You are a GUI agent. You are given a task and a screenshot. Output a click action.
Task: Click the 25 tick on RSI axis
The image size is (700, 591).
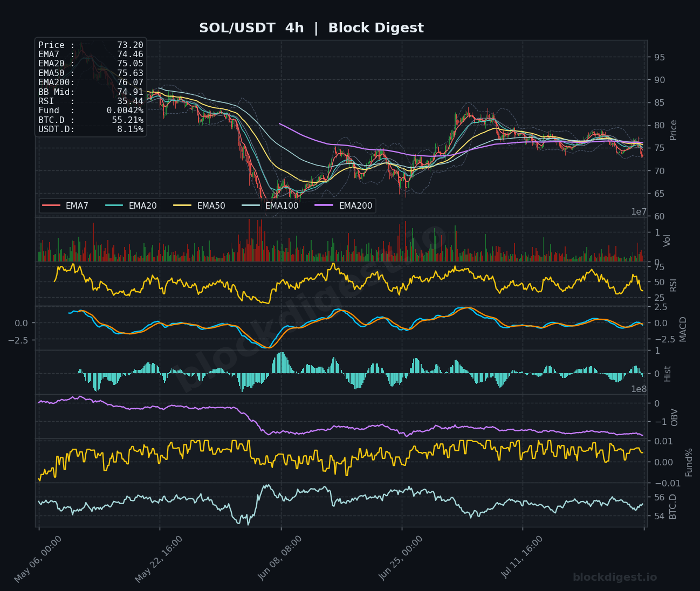click(659, 298)
